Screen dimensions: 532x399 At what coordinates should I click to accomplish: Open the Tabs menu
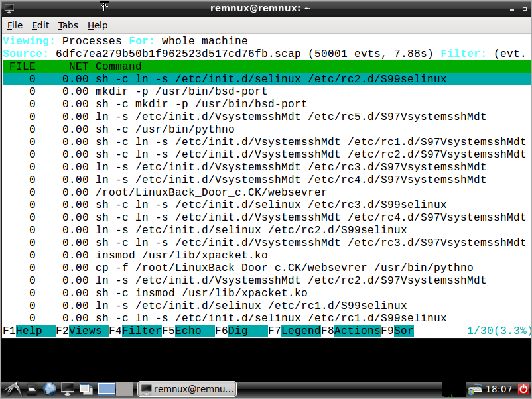coord(68,25)
